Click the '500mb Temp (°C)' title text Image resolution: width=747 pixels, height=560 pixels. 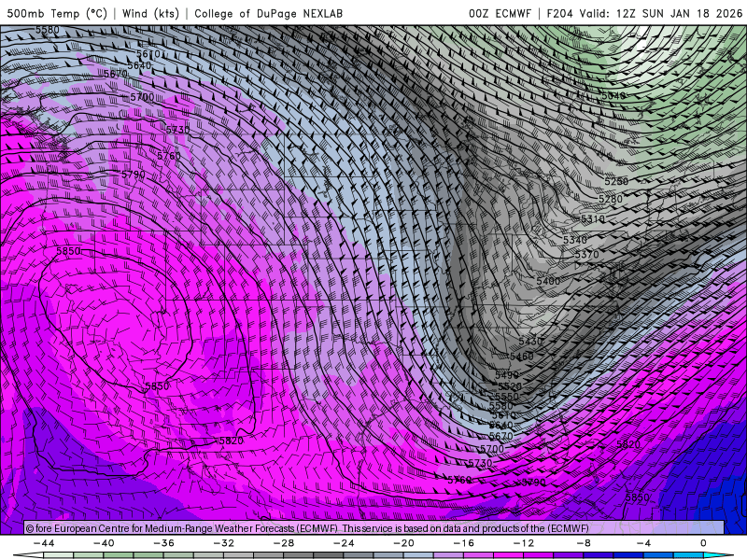pyautogui.click(x=57, y=13)
